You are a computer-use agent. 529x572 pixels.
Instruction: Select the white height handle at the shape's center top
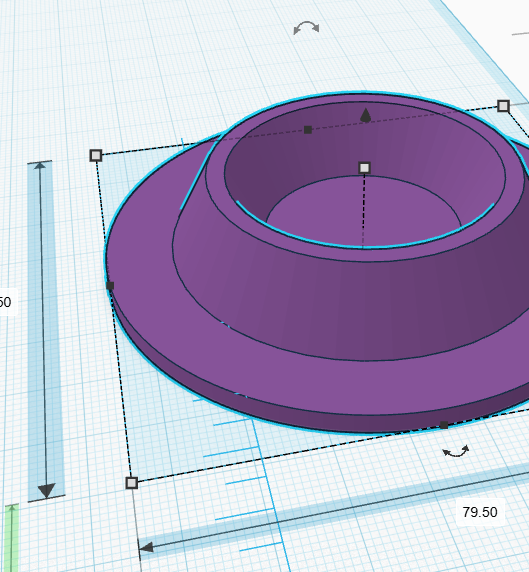click(x=364, y=168)
